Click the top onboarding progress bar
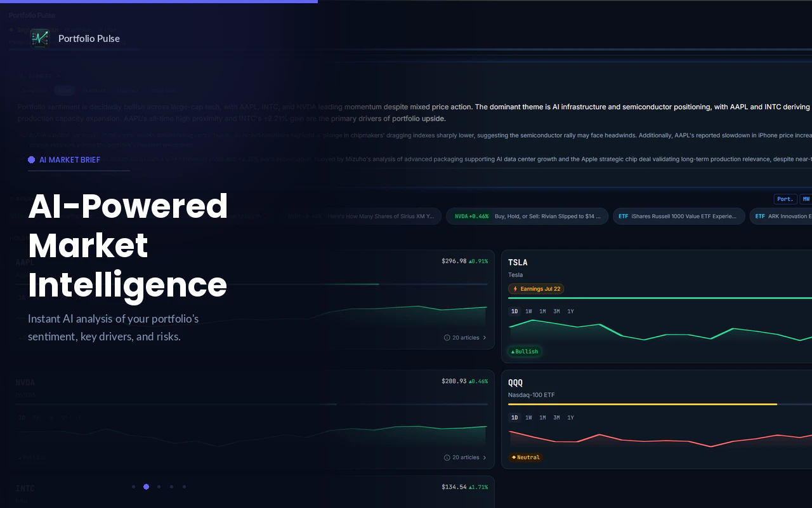 [159, 1]
